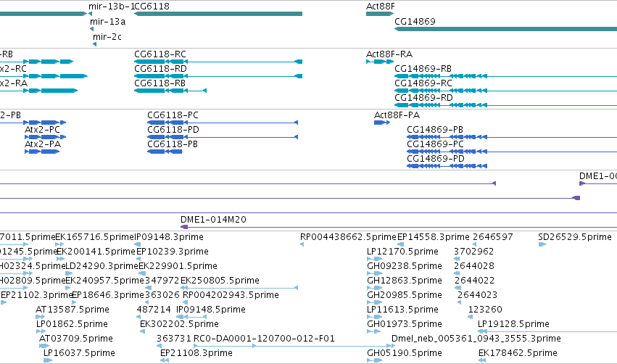
Task: Select protein CG6118-PD label
Action: pos(173,130)
